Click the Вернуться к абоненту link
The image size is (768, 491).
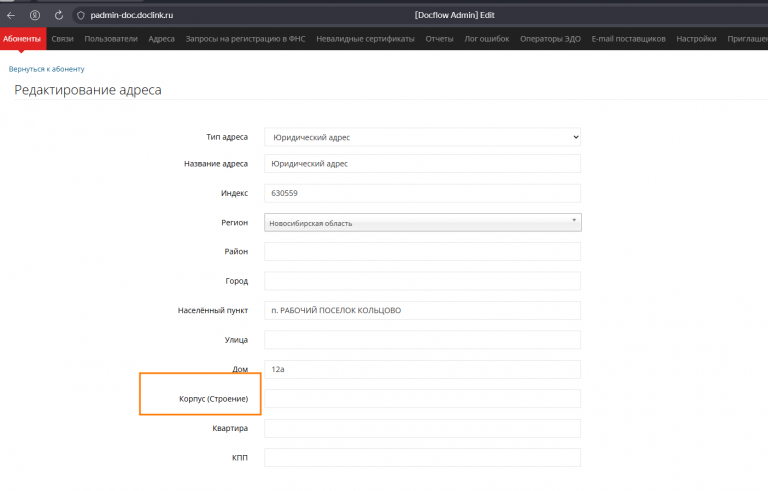[47, 69]
